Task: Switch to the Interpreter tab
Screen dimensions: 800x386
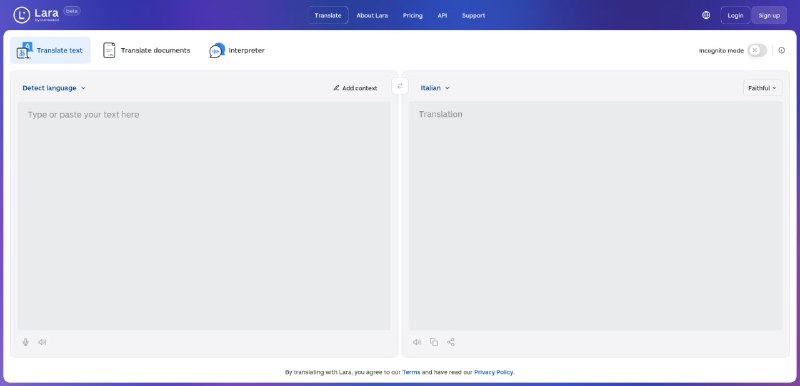Action: point(237,50)
